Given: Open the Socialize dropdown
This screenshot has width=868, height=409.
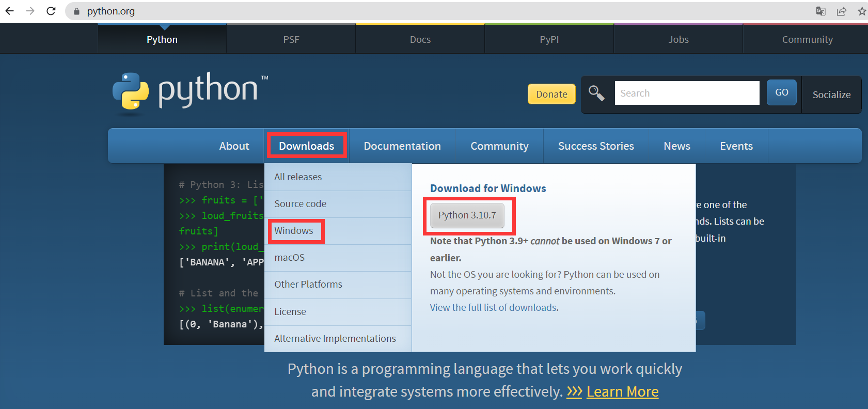Looking at the screenshot, I should point(831,95).
